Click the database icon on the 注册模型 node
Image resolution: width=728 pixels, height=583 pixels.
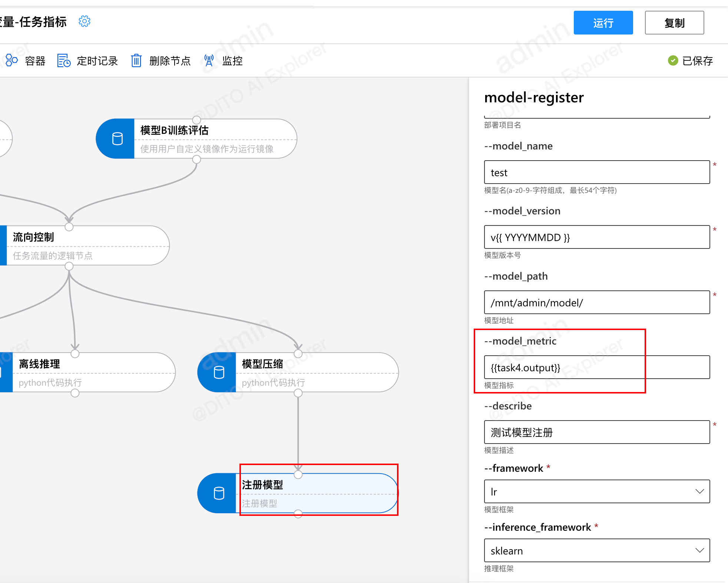[x=219, y=493]
